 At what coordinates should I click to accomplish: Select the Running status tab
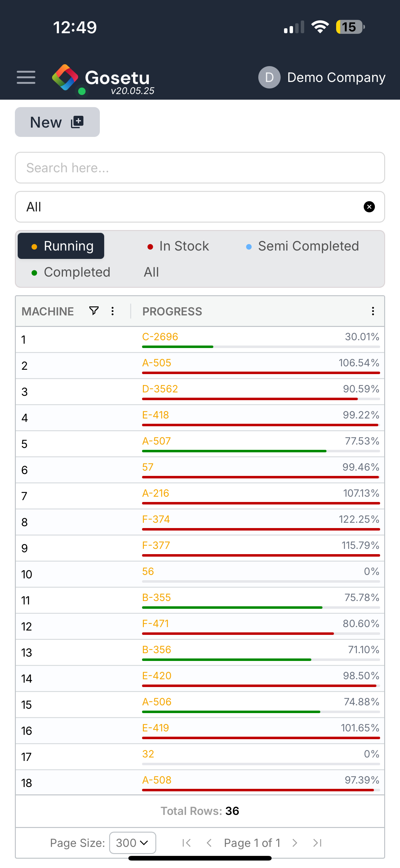pyautogui.click(x=61, y=246)
